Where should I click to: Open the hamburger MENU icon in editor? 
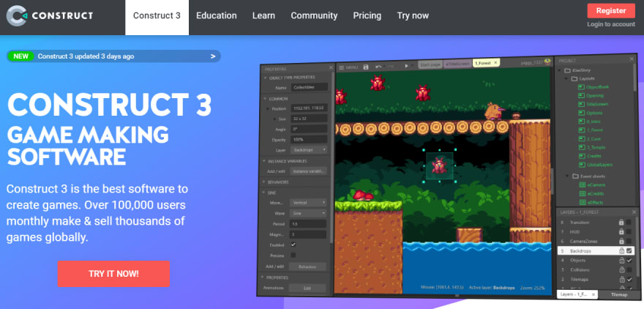[x=340, y=67]
